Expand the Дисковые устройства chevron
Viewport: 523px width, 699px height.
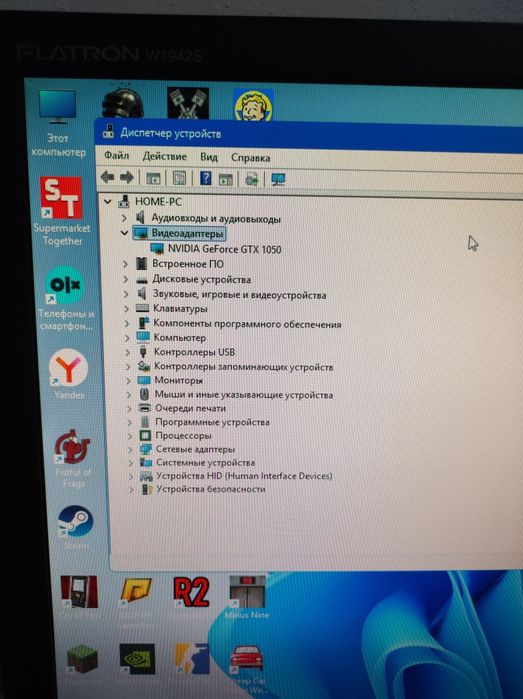[126, 280]
